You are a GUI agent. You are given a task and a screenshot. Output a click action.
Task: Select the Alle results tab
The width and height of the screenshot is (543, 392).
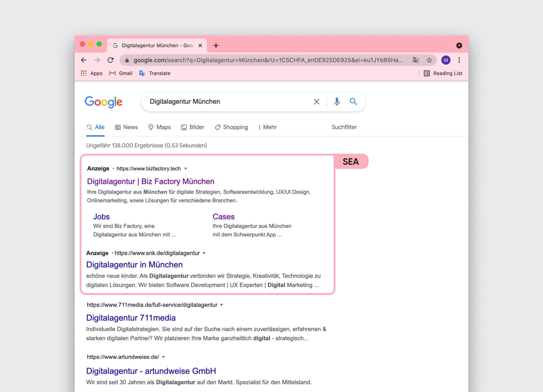click(x=95, y=127)
